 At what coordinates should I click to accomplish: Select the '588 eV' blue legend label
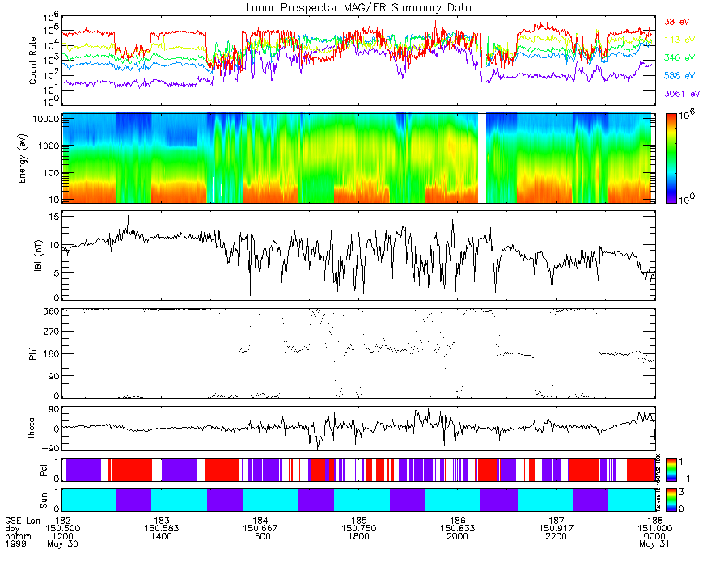679,76
